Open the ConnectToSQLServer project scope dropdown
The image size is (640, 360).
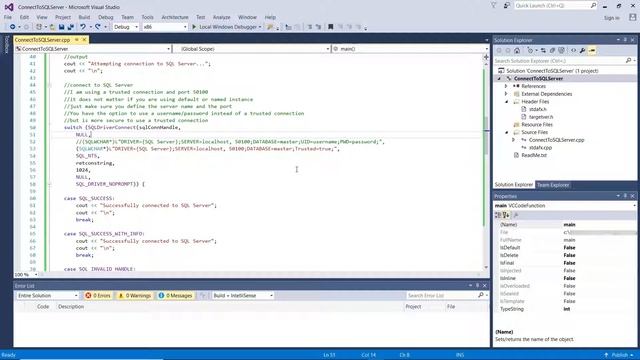(x=93, y=49)
